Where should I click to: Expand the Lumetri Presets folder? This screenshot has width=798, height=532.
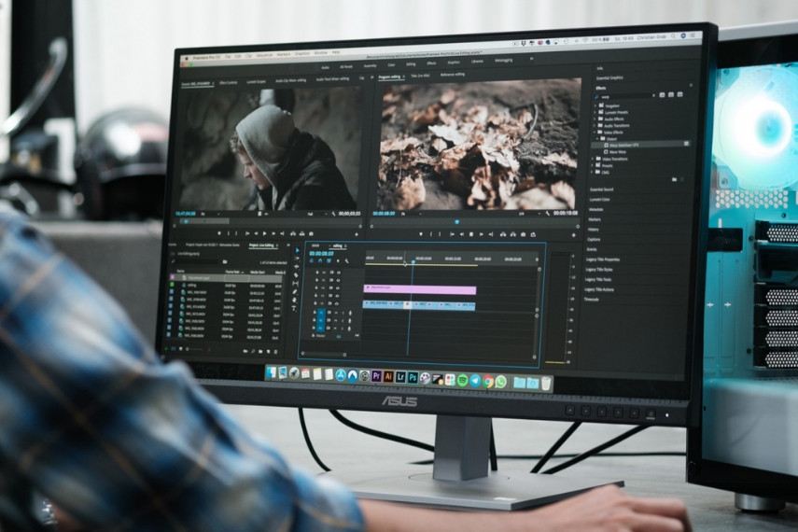tap(595, 113)
